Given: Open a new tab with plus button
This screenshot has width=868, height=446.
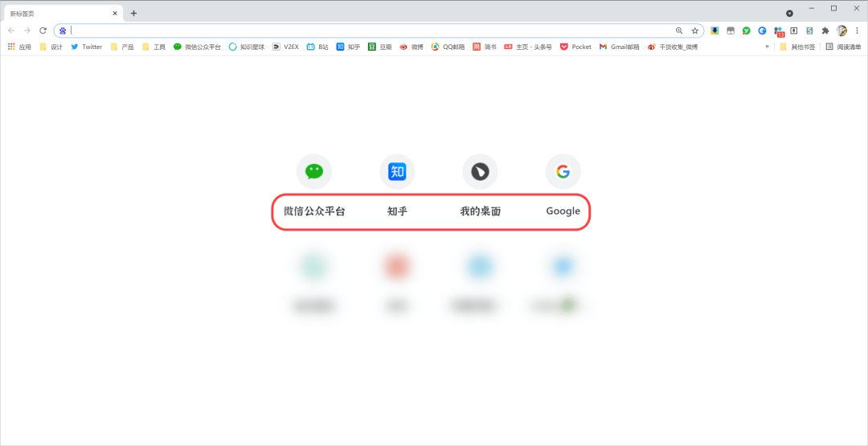Looking at the screenshot, I should click(x=133, y=14).
